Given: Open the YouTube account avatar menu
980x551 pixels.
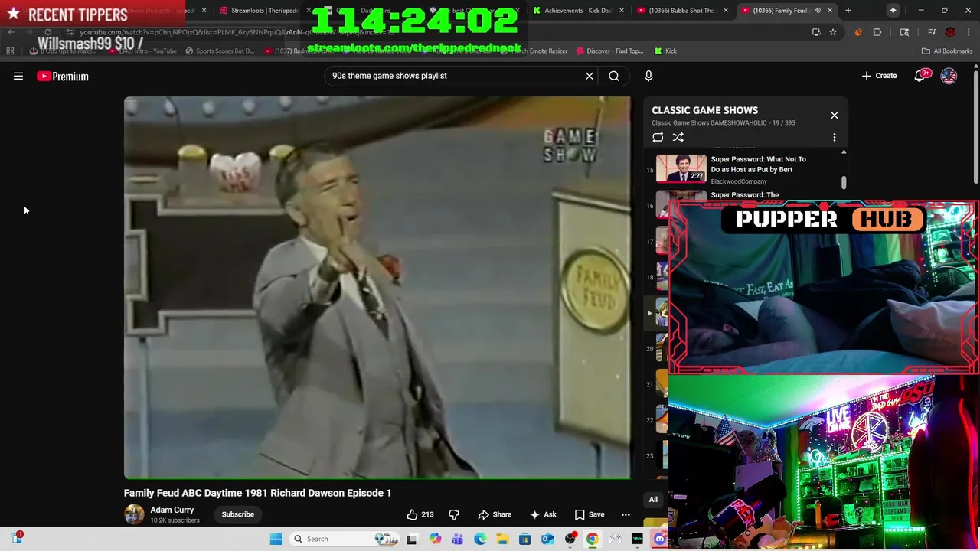Looking at the screenshot, I should 949,76.
